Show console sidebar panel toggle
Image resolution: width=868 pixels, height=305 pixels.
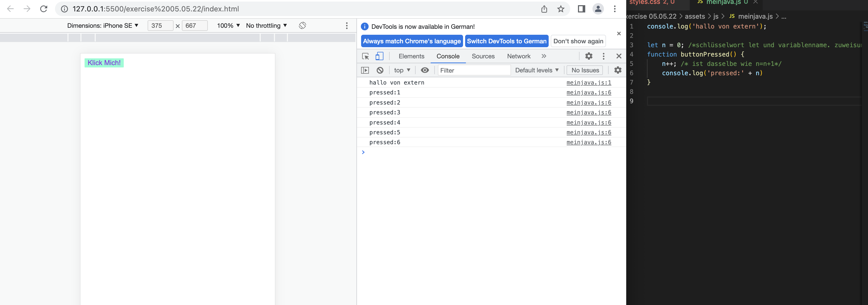[x=365, y=70]
